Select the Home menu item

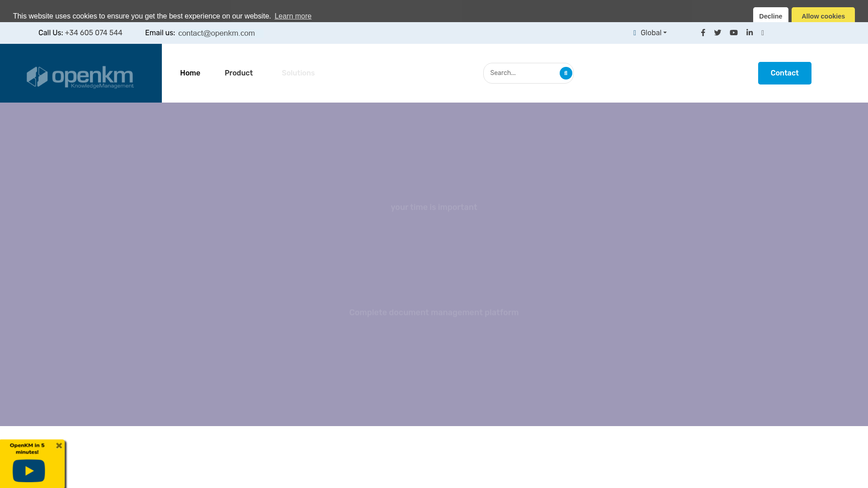(x=190, y=73)
